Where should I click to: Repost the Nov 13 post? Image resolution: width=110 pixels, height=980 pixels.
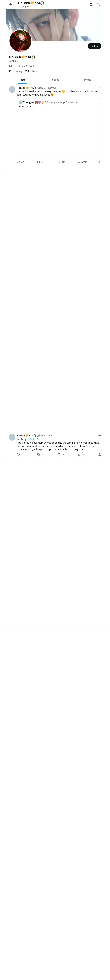[x=38, y=162]
